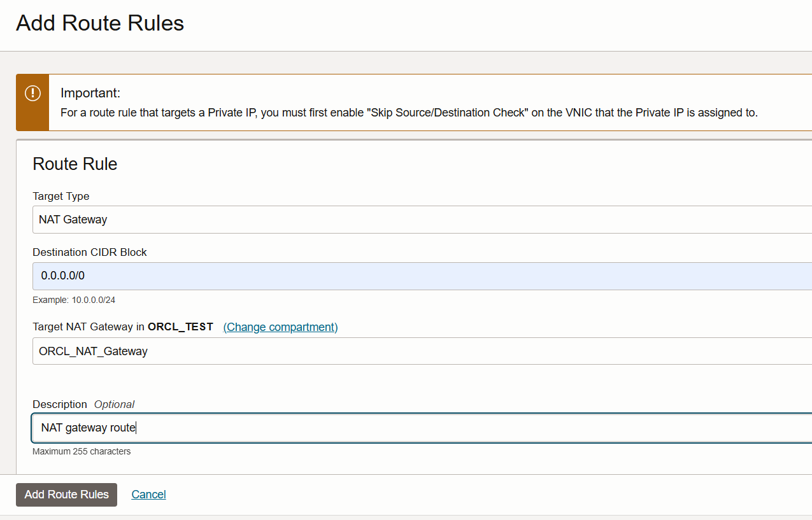Viewport: 812px width, 520px height.
Task: Open the Target Type dropdown
Action: 420,220
